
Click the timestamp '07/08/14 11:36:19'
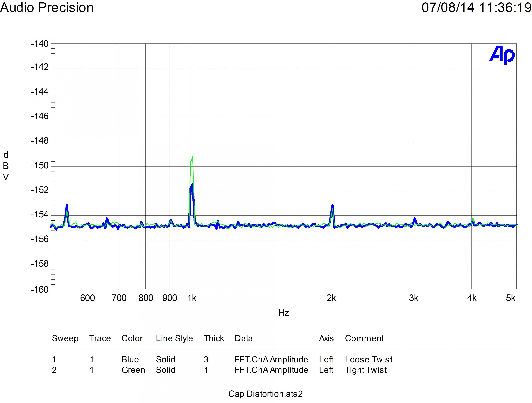476,7
